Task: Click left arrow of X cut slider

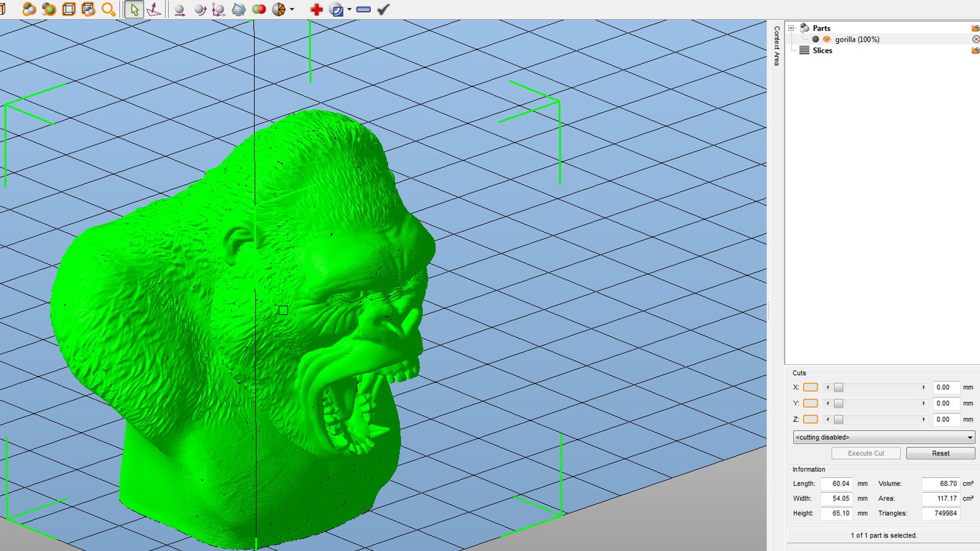Action: tap(827, 387)
